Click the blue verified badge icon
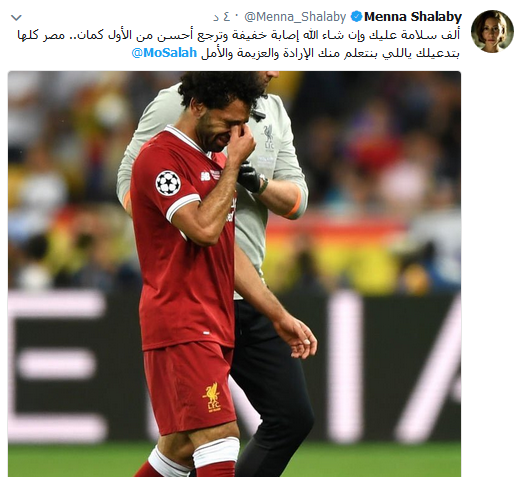This screenshot has height=477, width=523. click(357, 16)
